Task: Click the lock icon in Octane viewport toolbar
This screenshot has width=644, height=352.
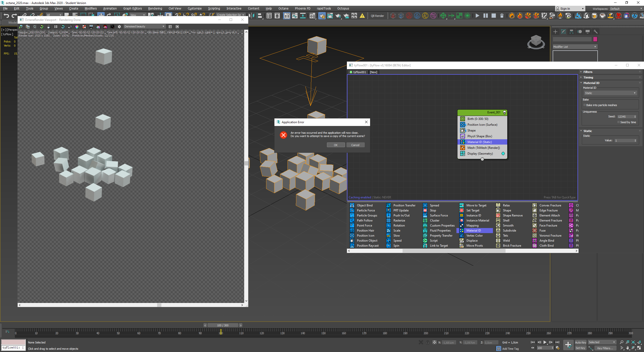Action: point(49,27)
